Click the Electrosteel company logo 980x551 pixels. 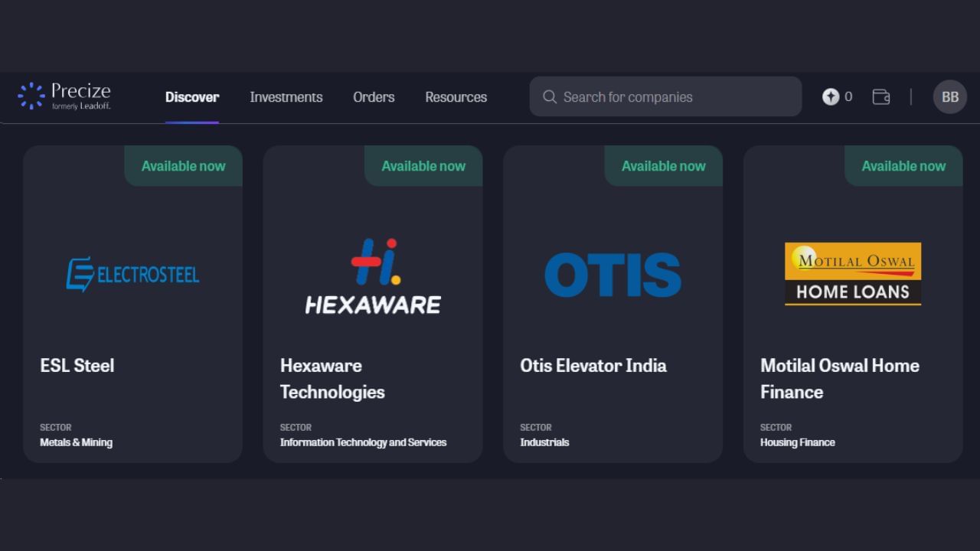(132, 274)
